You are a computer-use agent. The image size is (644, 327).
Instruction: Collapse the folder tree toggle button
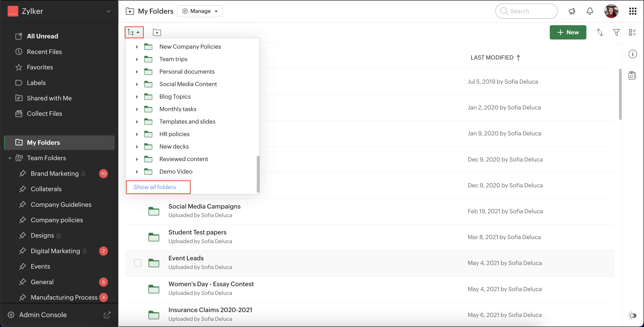coord(134,32)
